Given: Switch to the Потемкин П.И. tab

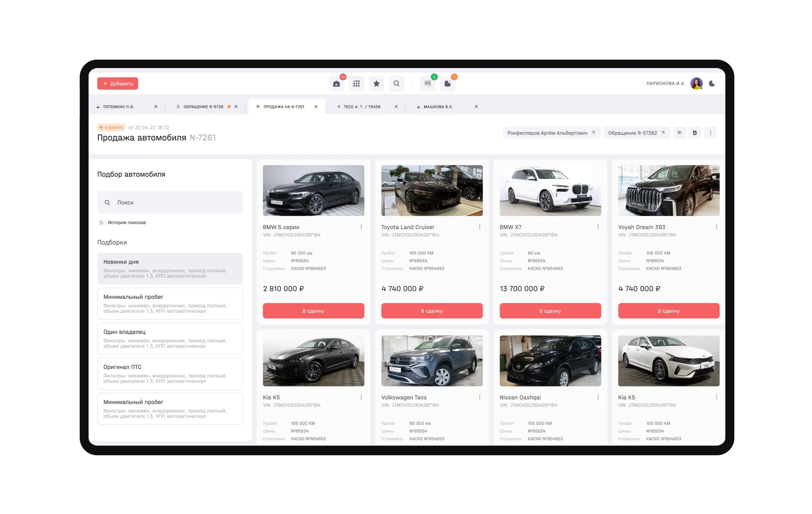Looking at the screenshot, I should click(x=119, y=107).
